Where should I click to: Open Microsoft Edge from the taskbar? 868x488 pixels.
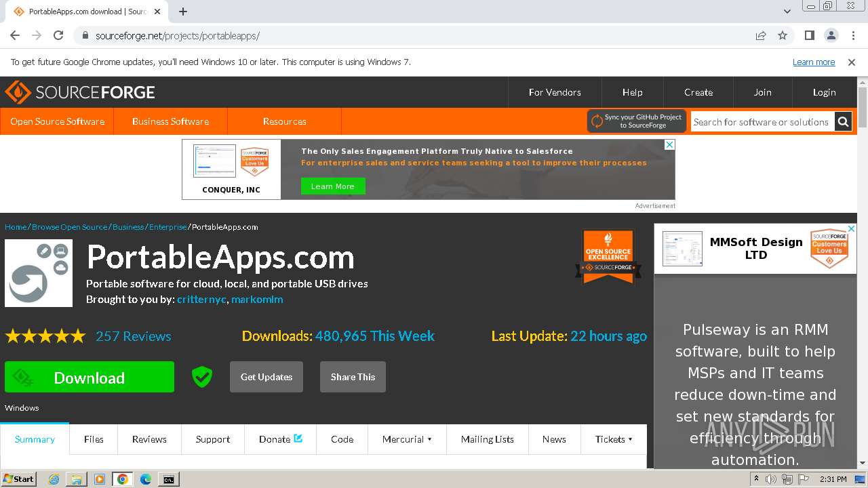tap(146, 479)
